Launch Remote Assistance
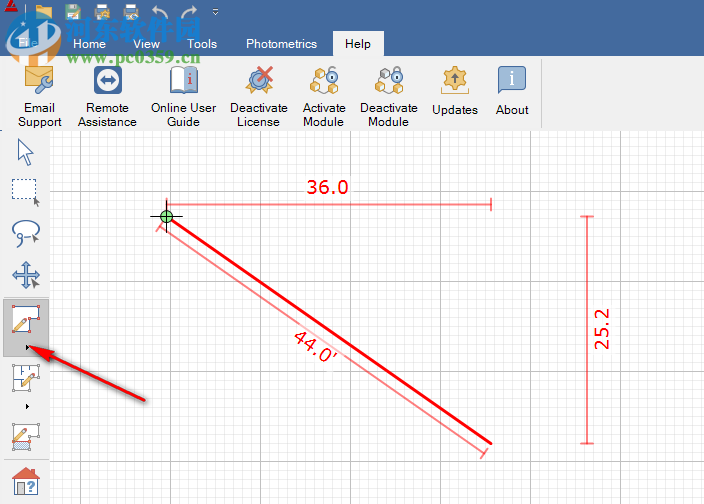The height and width of the screenshot is (504, 704). [107, 96]
